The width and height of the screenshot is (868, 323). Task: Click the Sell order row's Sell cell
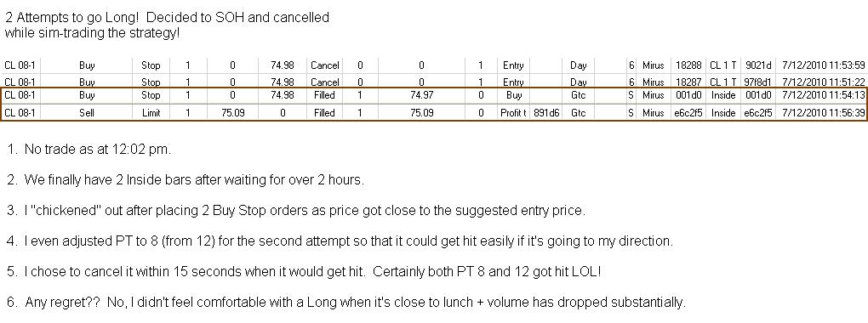(x=87, y=113)
